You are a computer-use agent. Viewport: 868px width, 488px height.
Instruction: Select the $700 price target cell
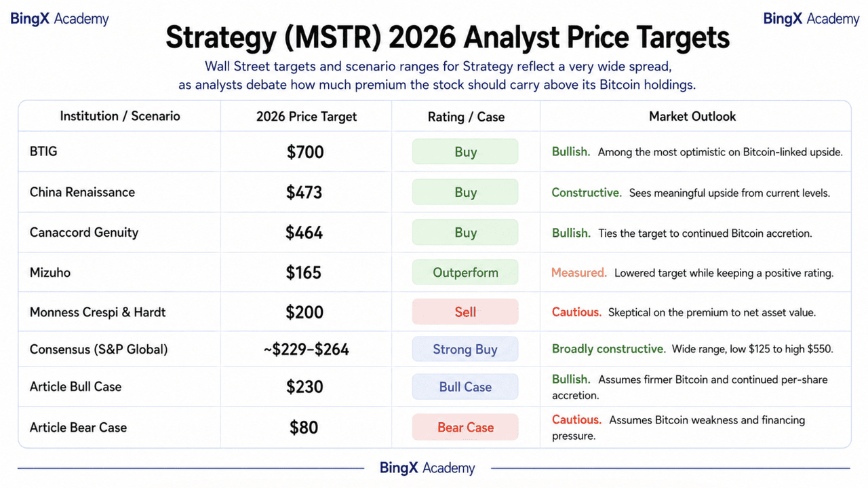[305, 152]
